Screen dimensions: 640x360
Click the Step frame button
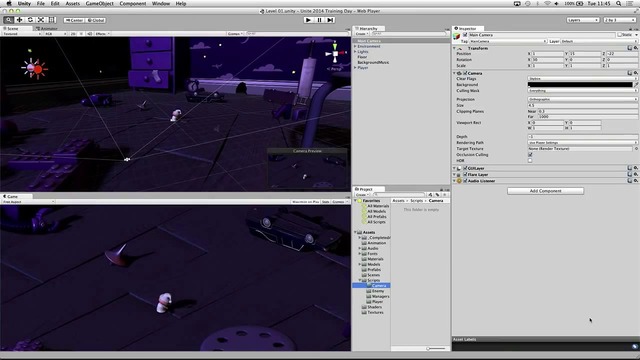tap(330, 20)
